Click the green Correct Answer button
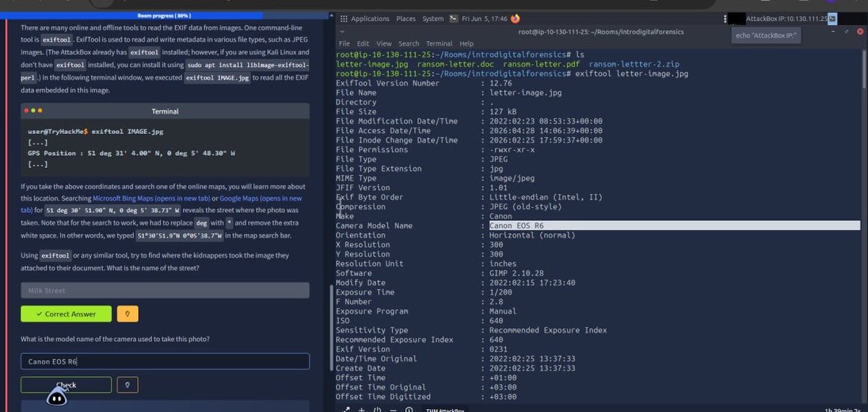The width and height of the screenshot is (868, 412). click(66, 314)
